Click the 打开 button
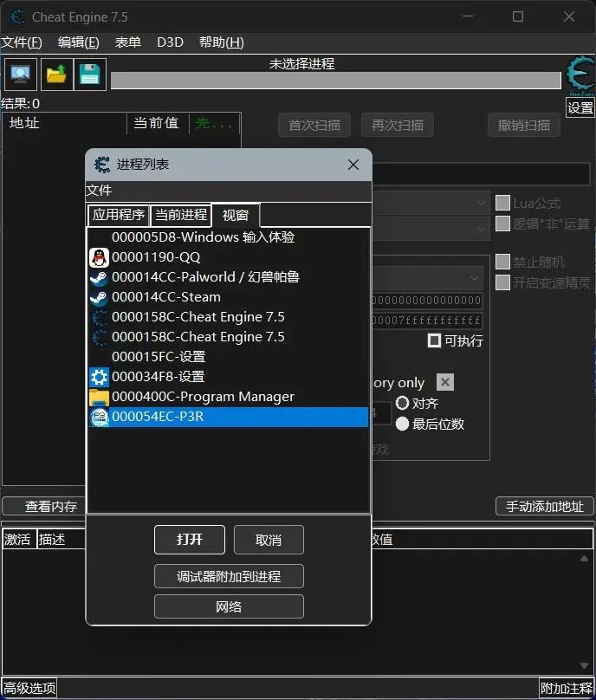Image resolution: width=596 pixels, height=700 pixels. click(190, 540)
